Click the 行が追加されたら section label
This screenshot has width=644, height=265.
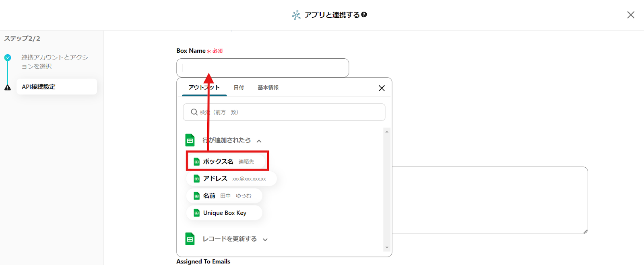pyautogui.click(x=227, y=140)
